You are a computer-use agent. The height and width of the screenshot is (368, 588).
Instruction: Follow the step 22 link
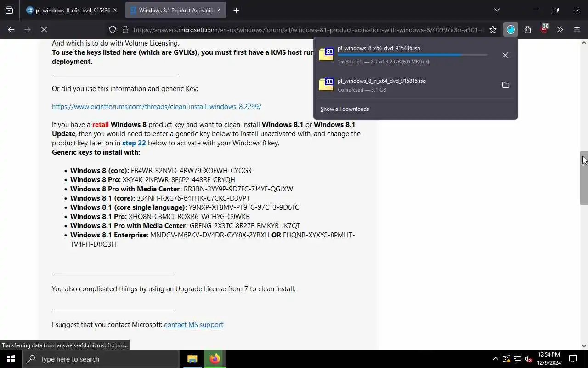click(134, 143)
